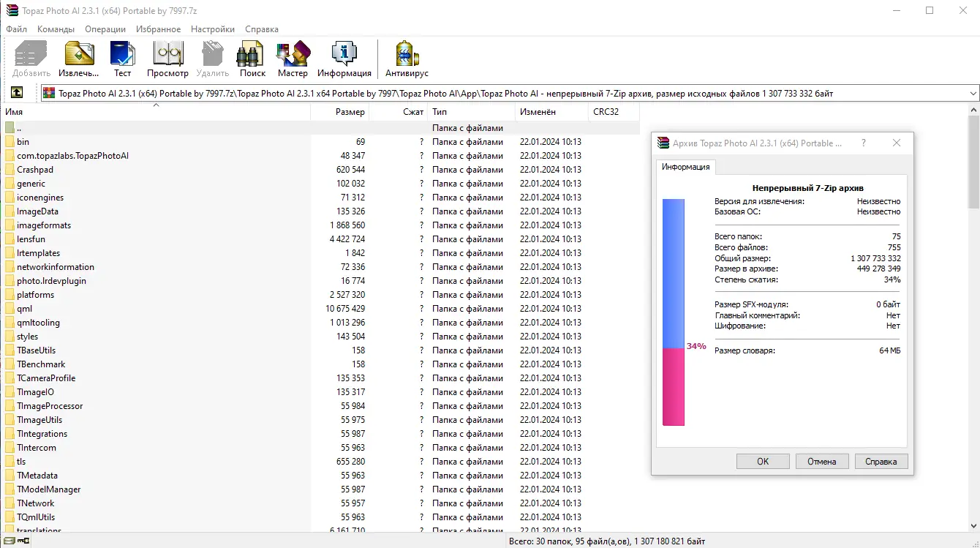Click the Extract (Извлечь) toolbar icon
The image size is (980, 548).
[79, 59]
